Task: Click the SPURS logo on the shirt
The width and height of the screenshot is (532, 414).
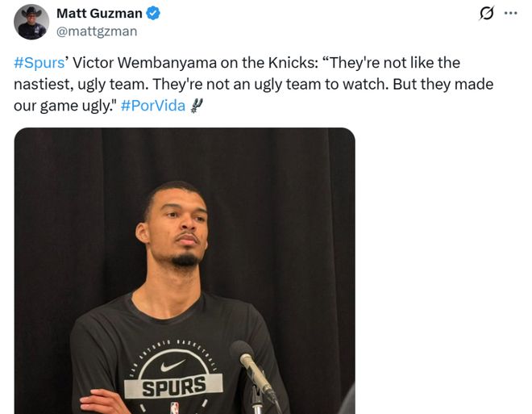Action: pyautogui.click(x=173, y=386)
